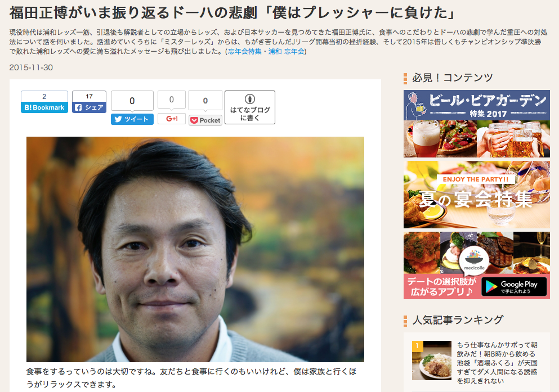Click the Pocket count bubble
Image resolution: width=559 pixels, height=392 pixels.
point(205,101)
